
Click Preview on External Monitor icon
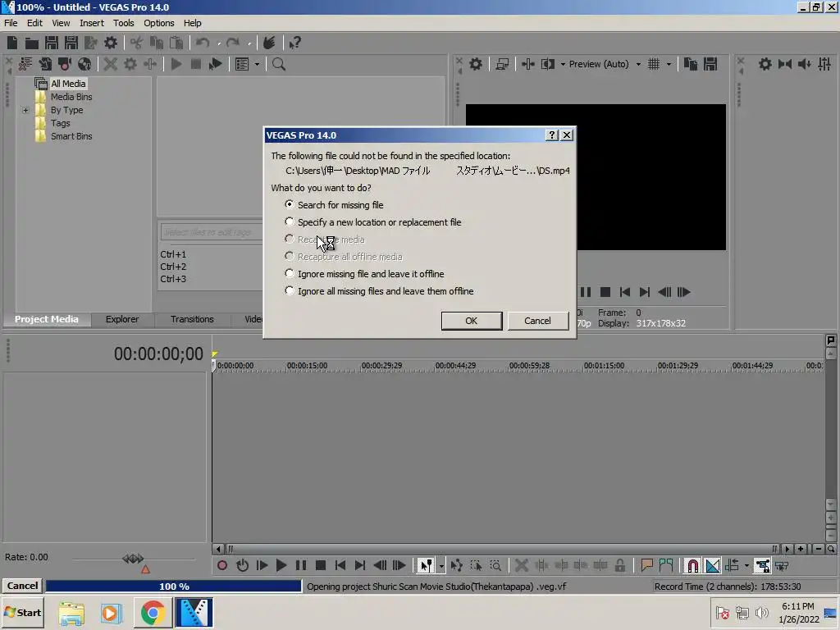[502, 64]
